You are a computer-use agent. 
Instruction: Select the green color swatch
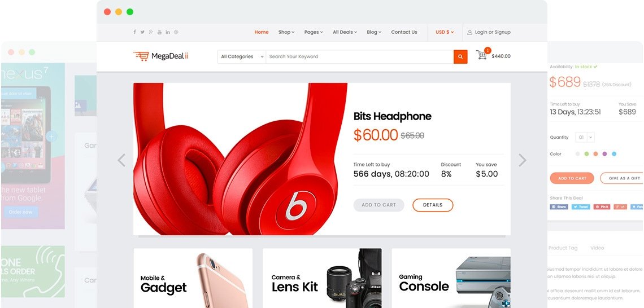point(586,154)
